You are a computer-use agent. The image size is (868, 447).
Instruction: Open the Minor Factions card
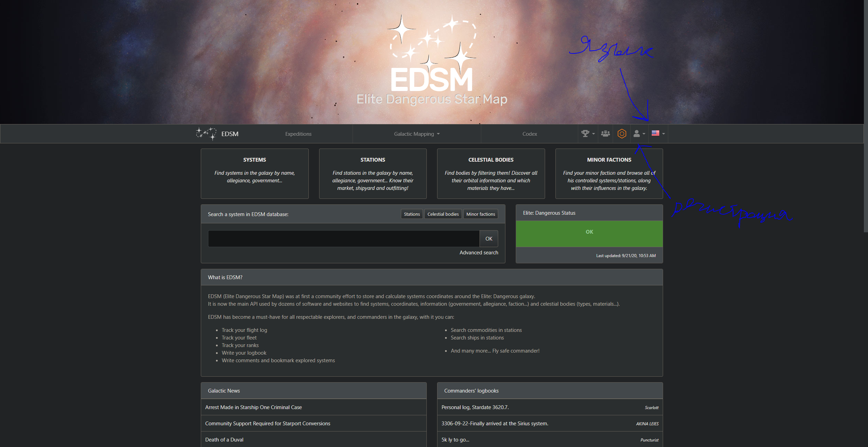coord(609,174)
